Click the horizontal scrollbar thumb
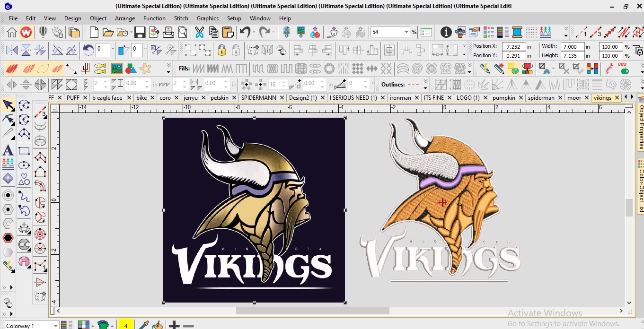 tap(312, 311)
